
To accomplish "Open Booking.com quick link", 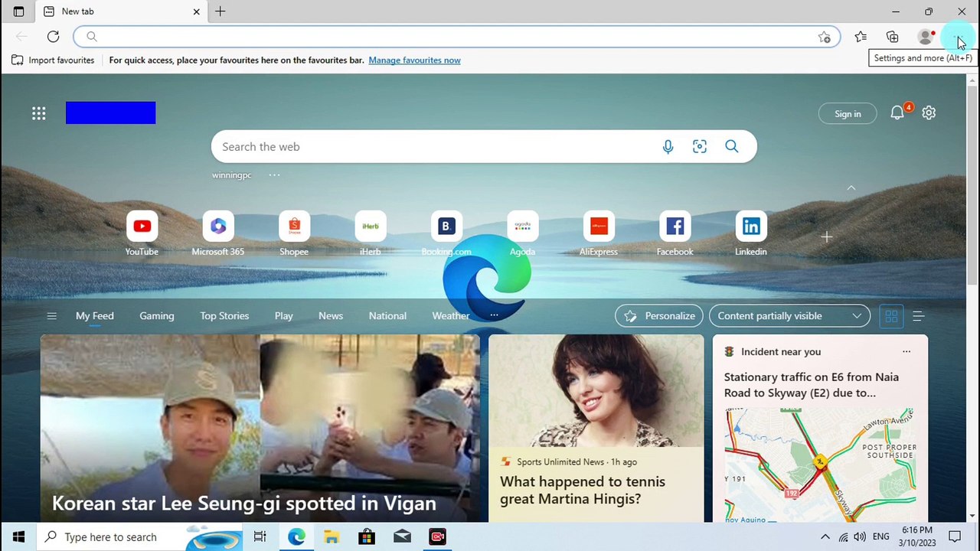I will [x=446, y=233].
